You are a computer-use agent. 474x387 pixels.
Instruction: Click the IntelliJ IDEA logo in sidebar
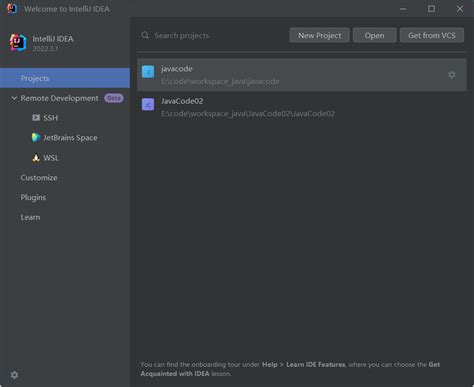click(18, 42)
